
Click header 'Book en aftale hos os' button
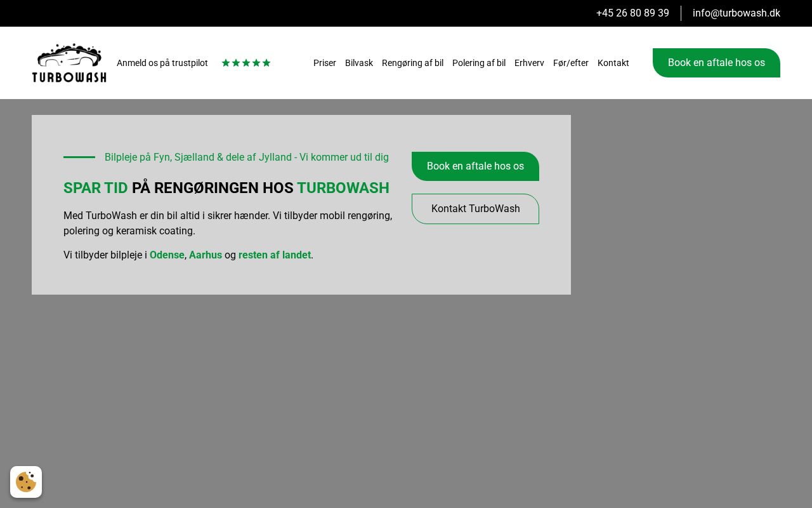click(716, 63)
